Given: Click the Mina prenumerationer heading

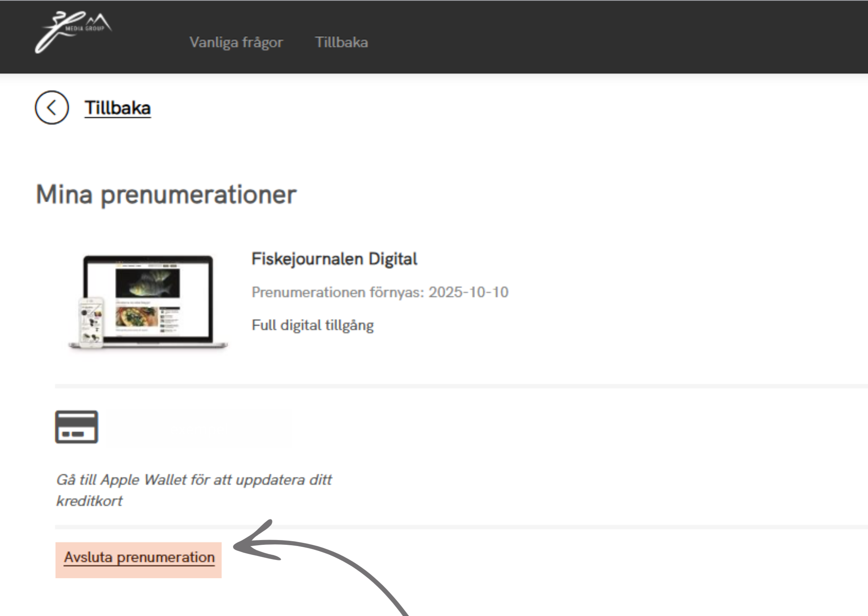Looking at the screenshot, I should tap(166, 195).
